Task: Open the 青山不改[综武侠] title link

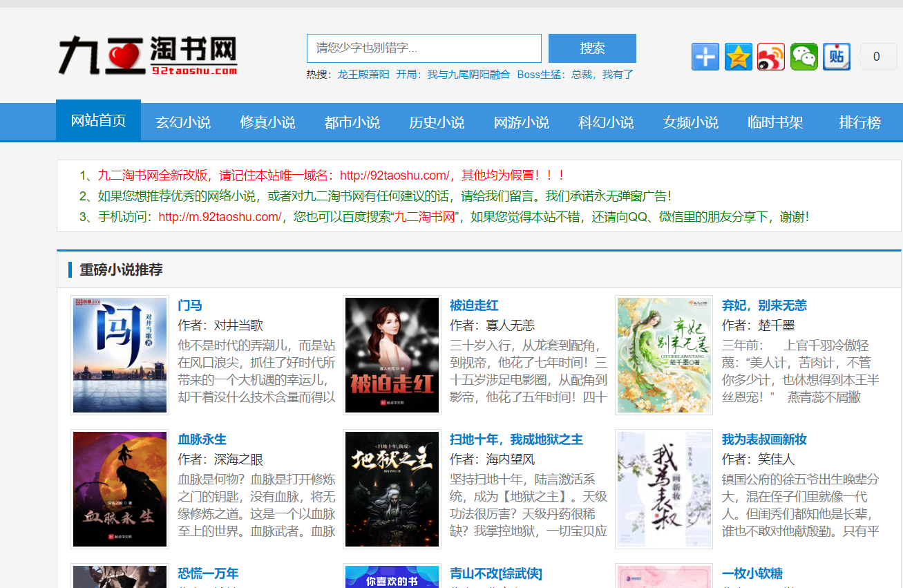Action: pyautogui.click(x=496, y=573)
